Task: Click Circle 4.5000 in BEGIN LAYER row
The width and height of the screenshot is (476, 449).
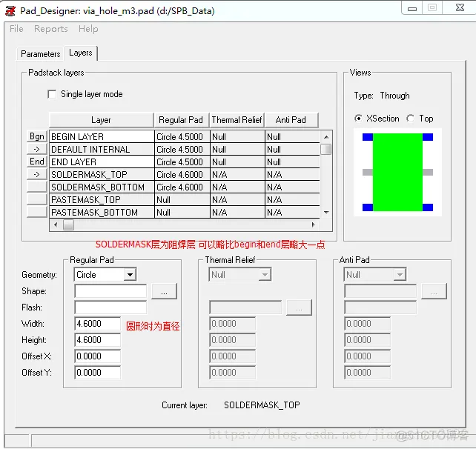Action: pyautogui.click(x=182, y=137)
